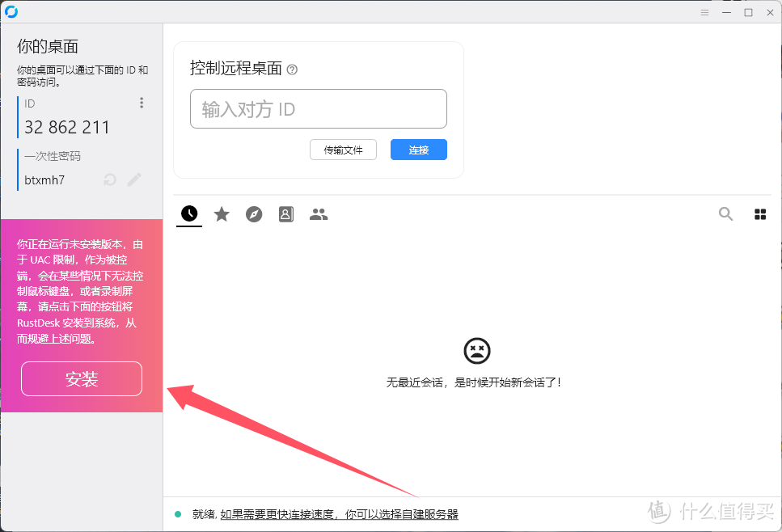Select the Recent Sessions clock tab
This screenshot has height=532, width=782.
(188, 213)
